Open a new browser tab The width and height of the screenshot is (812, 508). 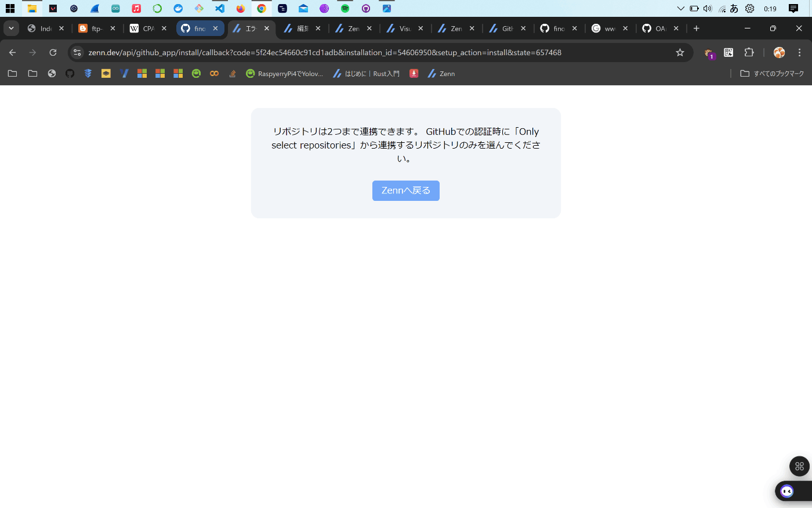(x=697, y=28)
